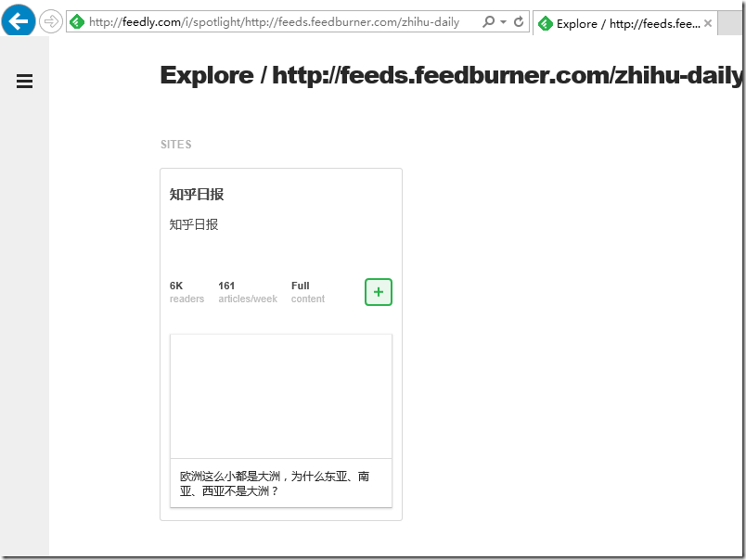The width and height of the screenshot is (746, 560).
Task: Click the search magnifier in address bar
Action: (x=488, y=22)
